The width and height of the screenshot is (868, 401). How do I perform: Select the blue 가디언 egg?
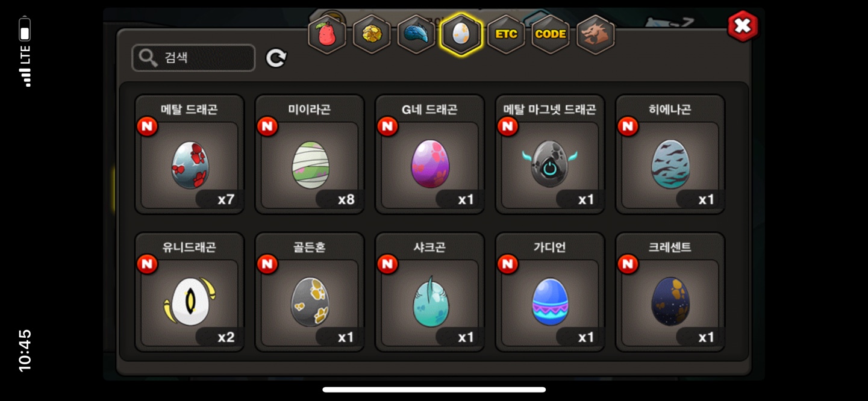pos(550,293)
